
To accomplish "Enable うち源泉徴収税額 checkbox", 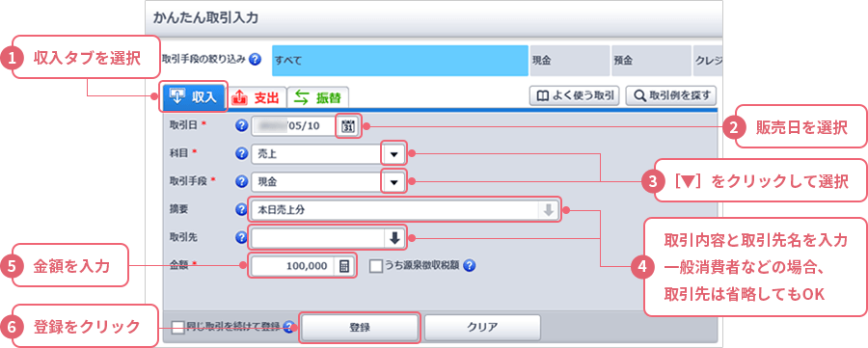I will point(376,266).
